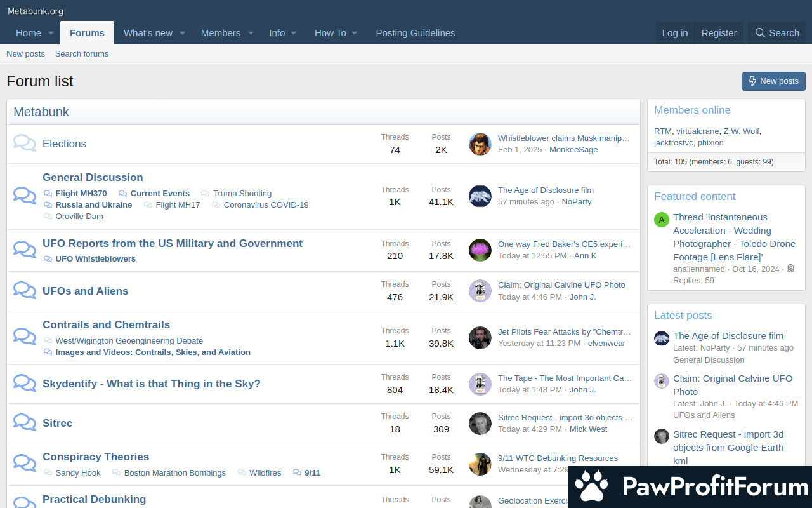Click the UFO Reports forum bubble icon

click(x=25, y=250)
